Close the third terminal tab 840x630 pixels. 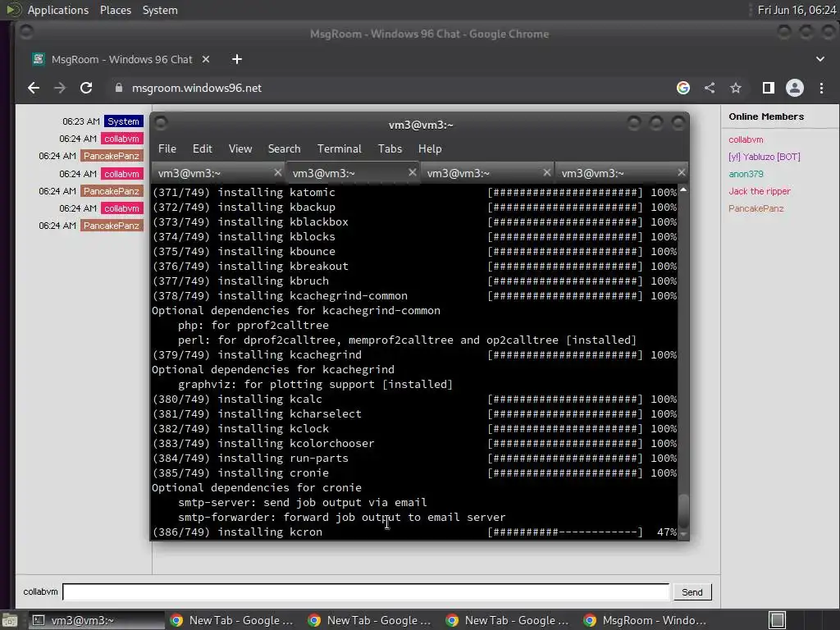(546, 172)
